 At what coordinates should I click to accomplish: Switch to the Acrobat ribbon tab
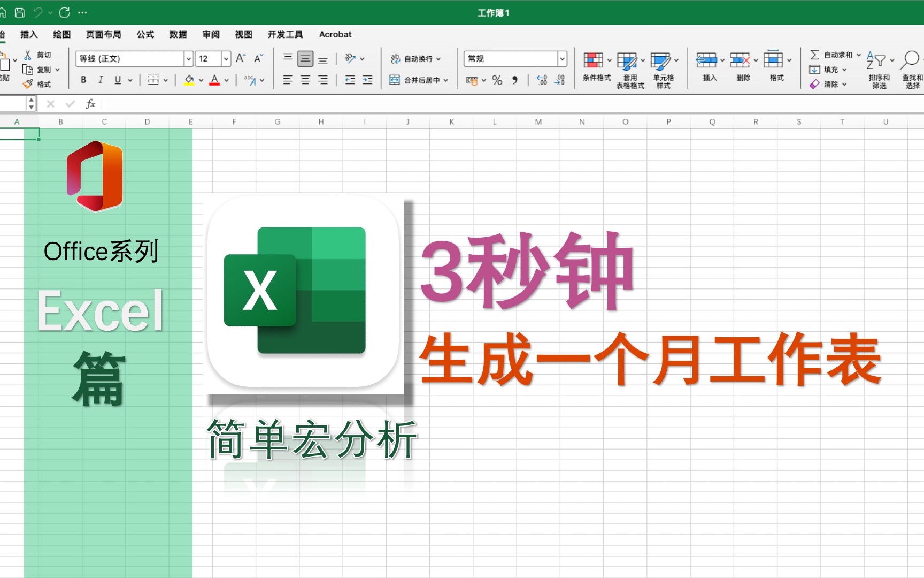tap(335, 34)
